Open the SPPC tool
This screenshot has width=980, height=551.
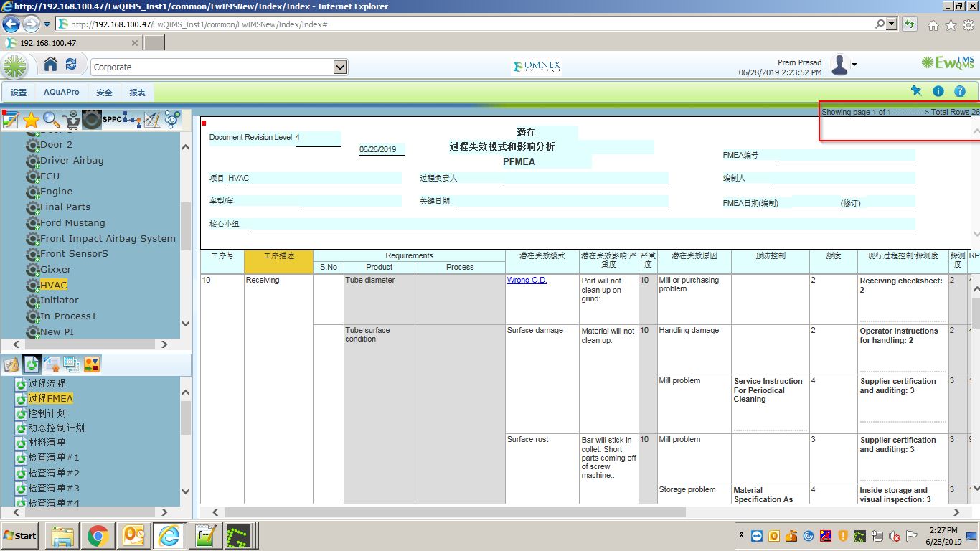[x=112, y=120]
